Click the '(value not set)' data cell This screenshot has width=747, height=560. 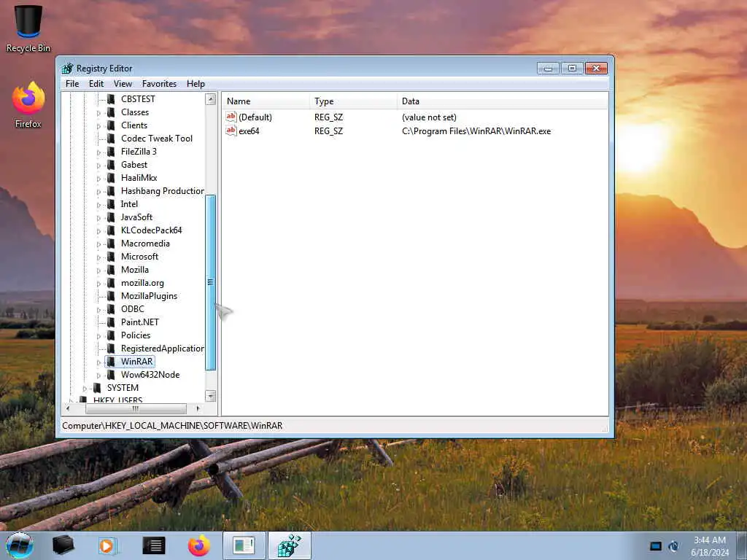point(429,117)
